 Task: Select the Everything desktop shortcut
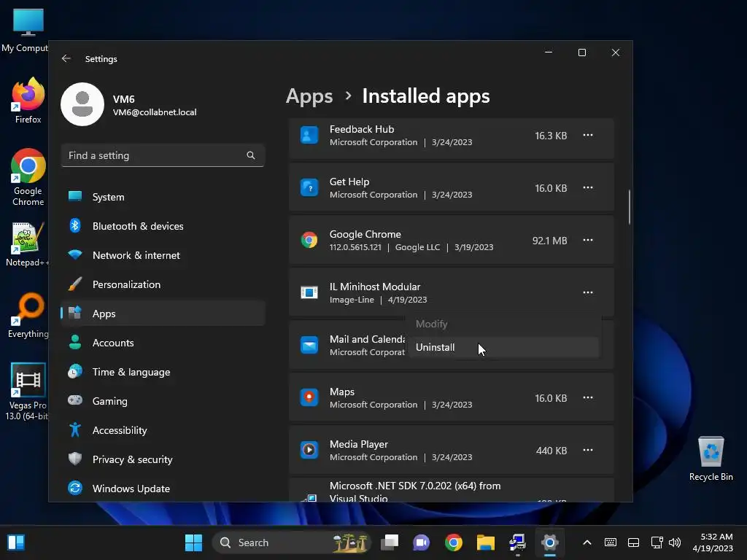point(28,315)
